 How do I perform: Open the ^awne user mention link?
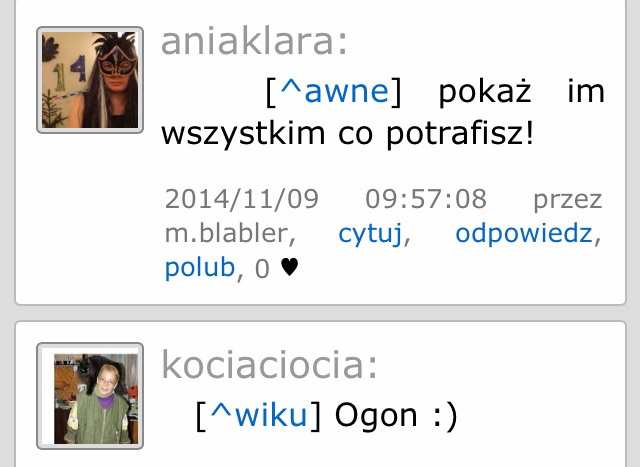pyautogui.click(x=335, y=91)
